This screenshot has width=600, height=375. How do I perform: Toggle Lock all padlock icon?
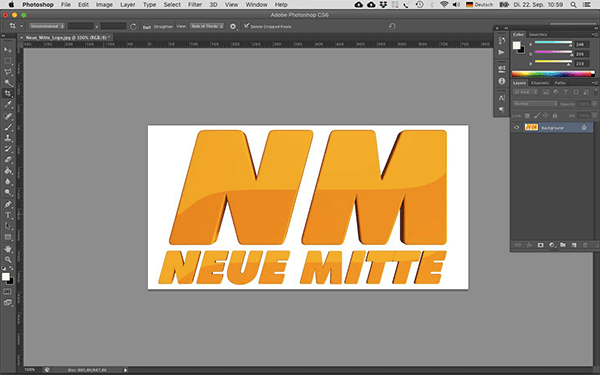point(555,115)
